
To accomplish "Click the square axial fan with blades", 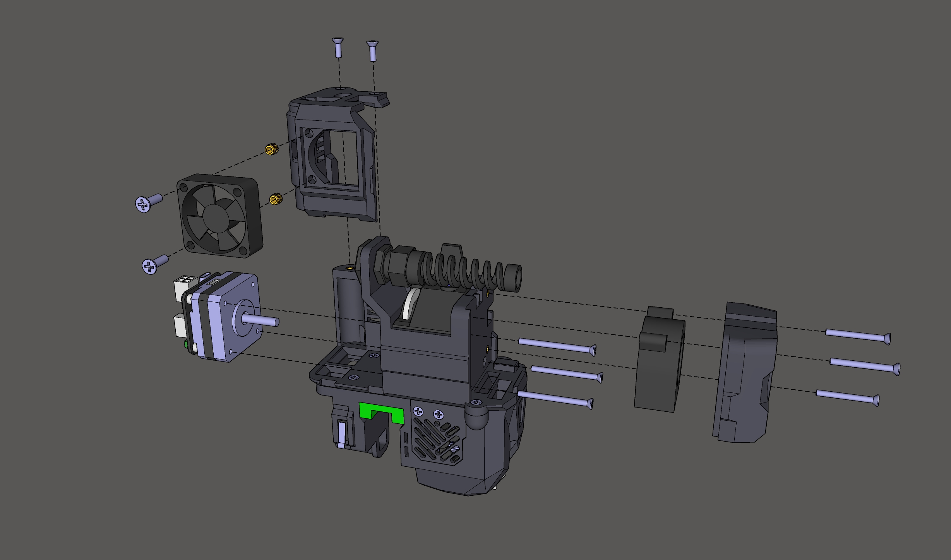I will tap(220, 216).
